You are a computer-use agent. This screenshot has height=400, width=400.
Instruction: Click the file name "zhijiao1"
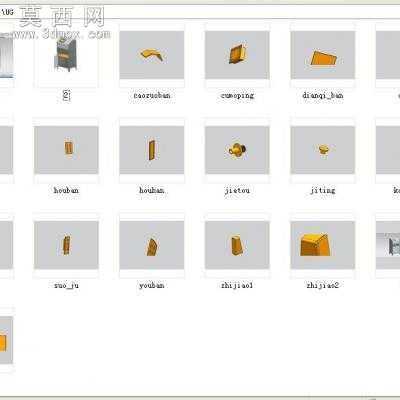(x=237, y=286)
